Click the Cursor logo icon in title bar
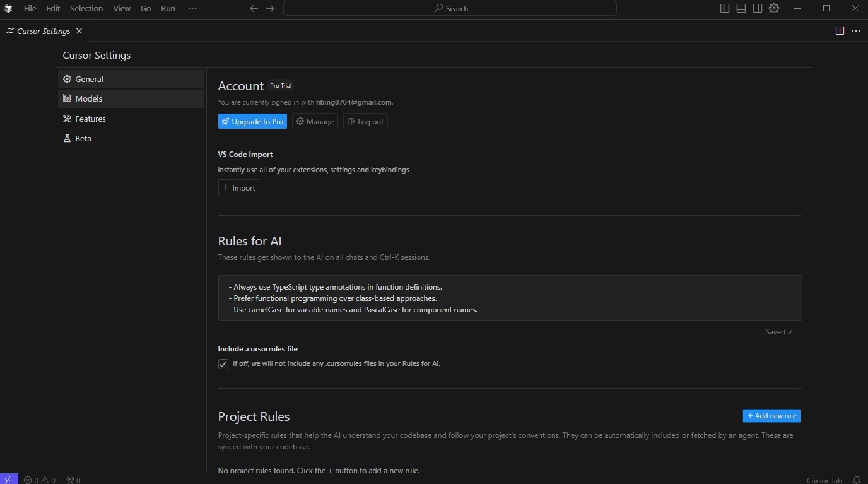The image size is (868, 484). pyautogui.click(x=8, y=8)
